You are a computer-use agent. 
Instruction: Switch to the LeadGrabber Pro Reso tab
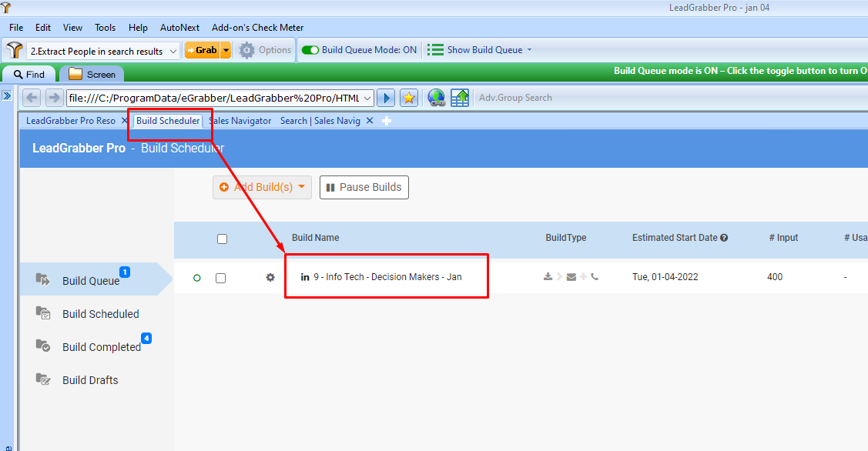click(x=71, y=121)
